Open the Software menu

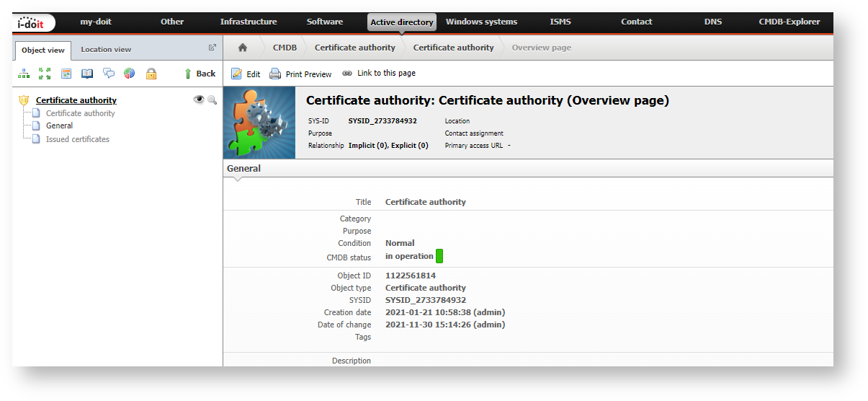tap(325, 22)
